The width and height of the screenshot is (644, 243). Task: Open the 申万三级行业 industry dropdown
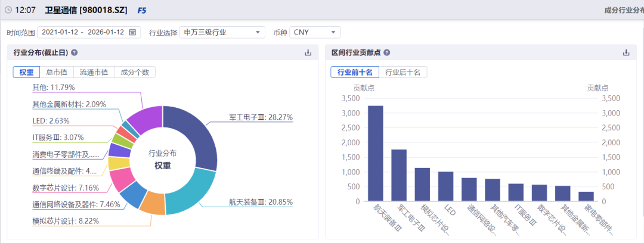coord(222,32)
